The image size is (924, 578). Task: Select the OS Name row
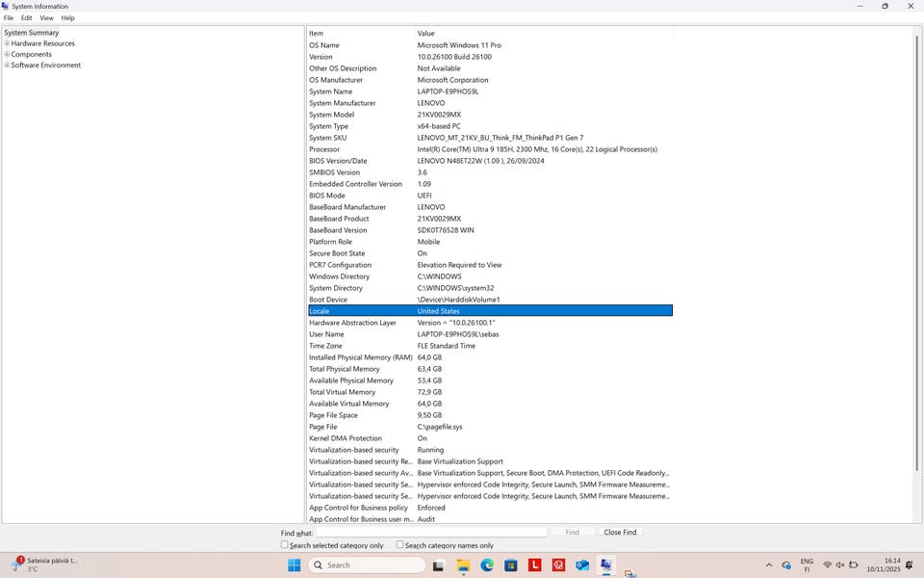pos(490,45)
